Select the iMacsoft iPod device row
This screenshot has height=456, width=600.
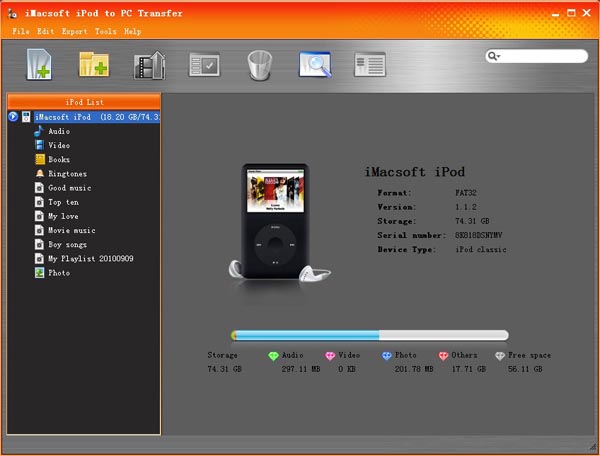[97, 117]
